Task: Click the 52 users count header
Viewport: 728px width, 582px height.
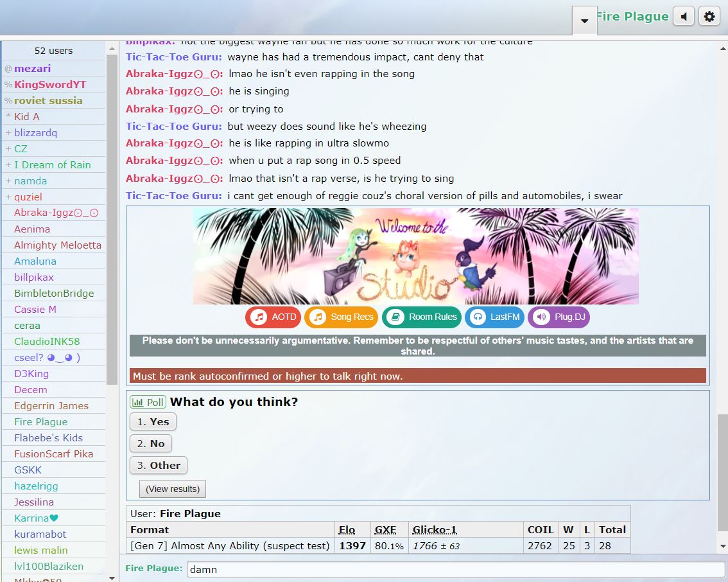Action: point(53,51)
